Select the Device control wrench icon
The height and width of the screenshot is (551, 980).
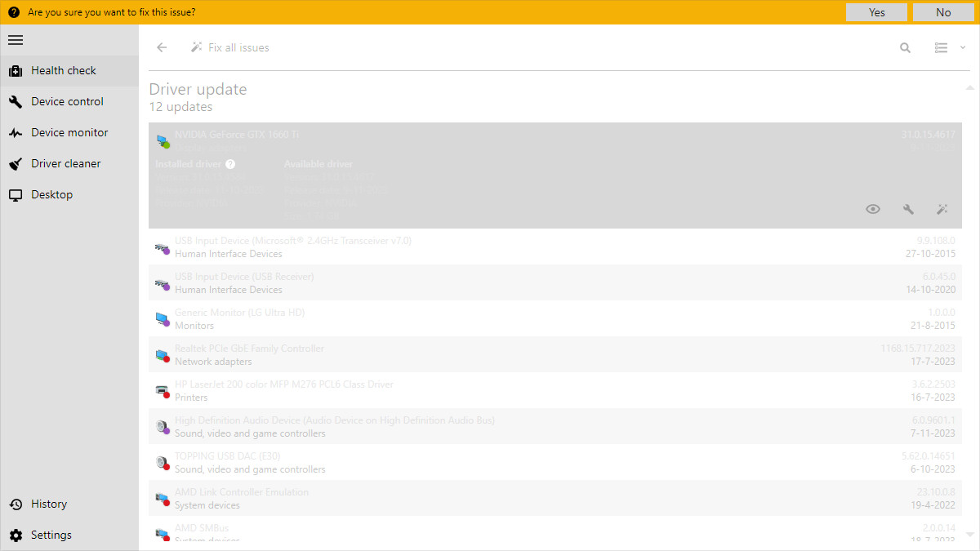pyautogui.click(x=15, y=101)
